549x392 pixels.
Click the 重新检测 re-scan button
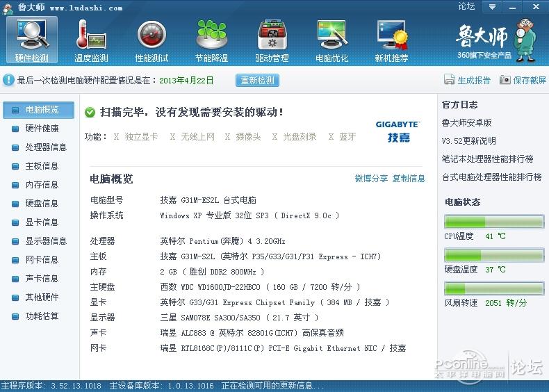tap(257, 80)
